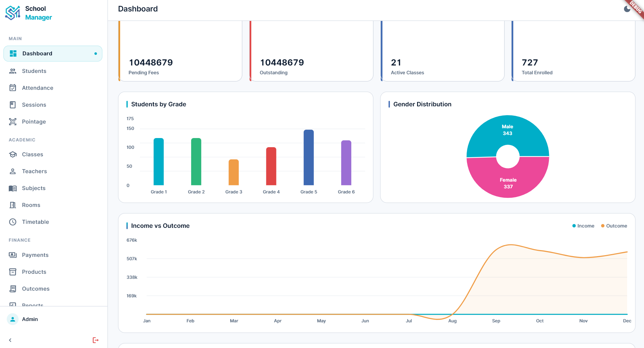Click the Students by Grade title
The image size is (644, 348).
pos(158,104)
